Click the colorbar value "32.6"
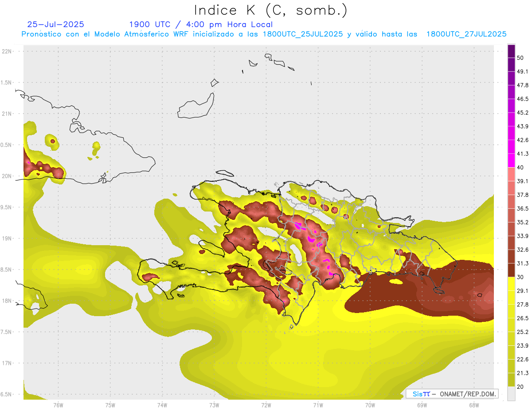Image resolution: width=532 pixels, height=411 pixels. (x=522, y=250)
